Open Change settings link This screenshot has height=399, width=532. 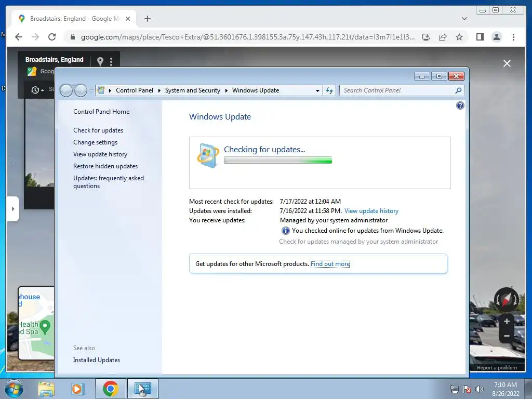click(96, 142)
